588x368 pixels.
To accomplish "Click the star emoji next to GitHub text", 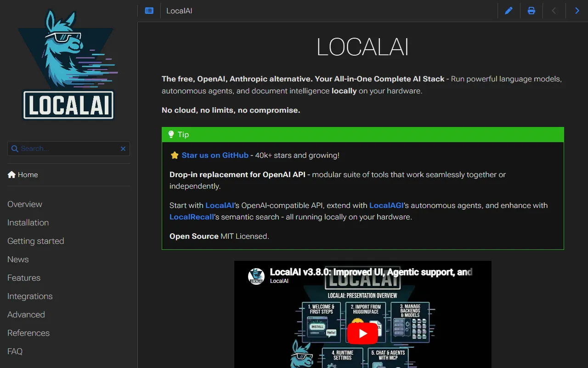I will 175,155.
